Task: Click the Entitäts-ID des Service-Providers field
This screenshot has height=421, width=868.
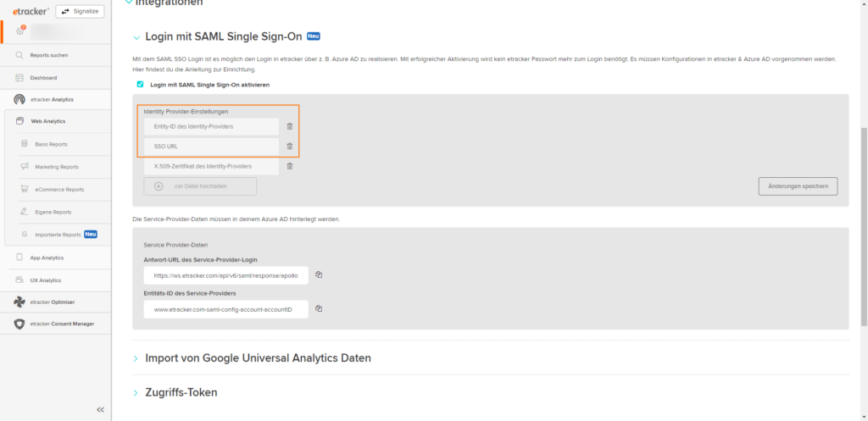Action: point(225,309)
